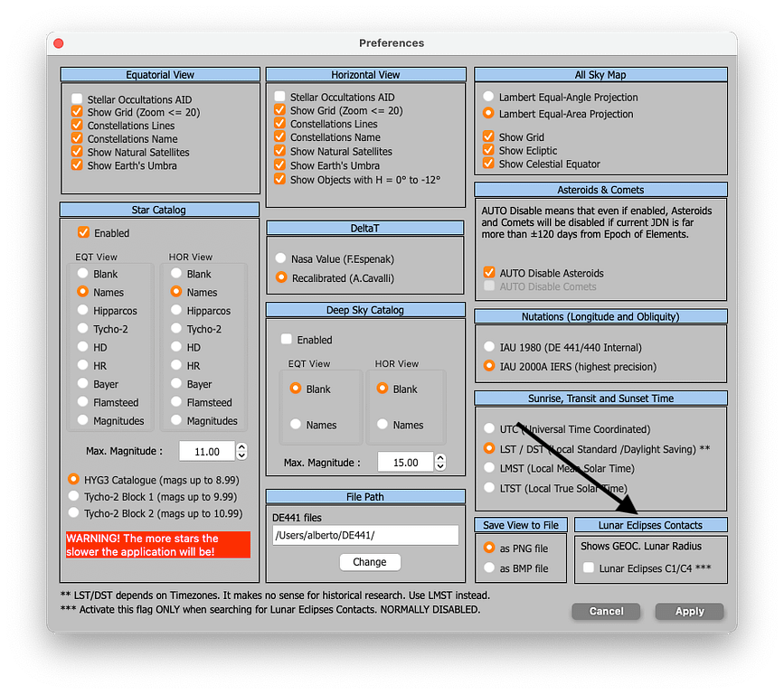This screenshot has height=694, width=784.
Task: Select Bayer in HOR View column
Action: tap(176, 384)
